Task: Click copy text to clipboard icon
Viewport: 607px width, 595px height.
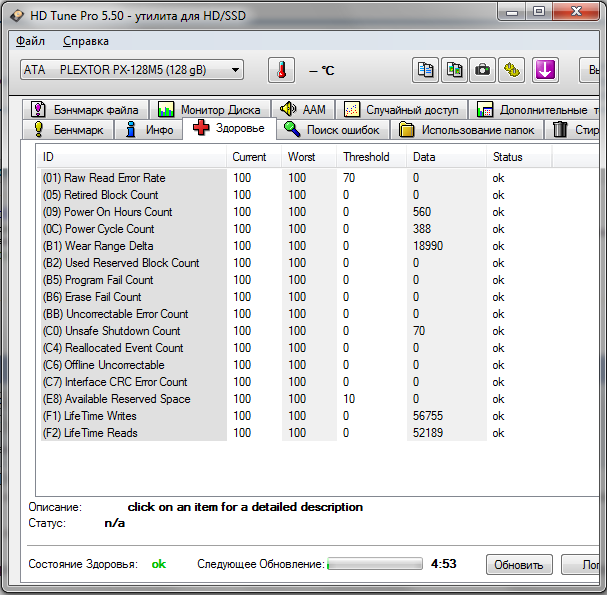Action: click(425, 70)
